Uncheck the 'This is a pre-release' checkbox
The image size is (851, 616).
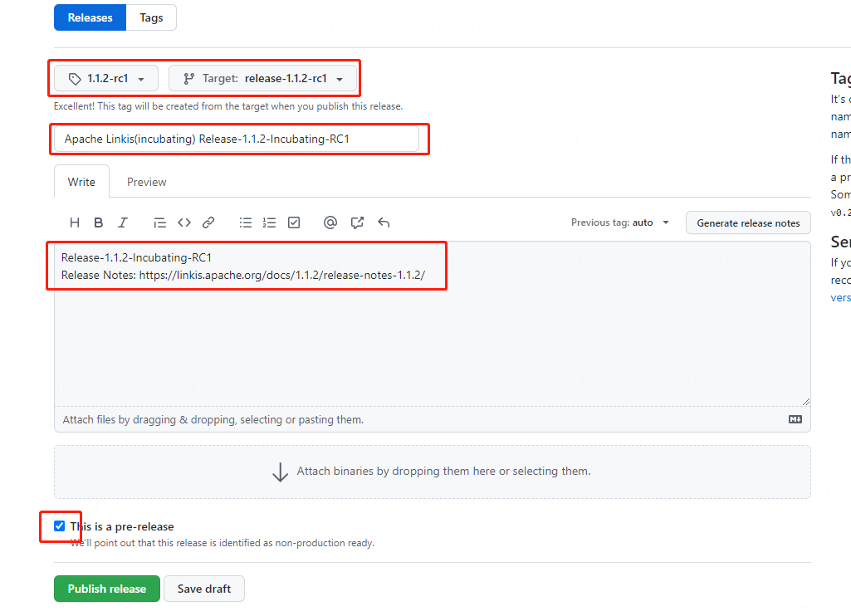[x=60, y=526]
